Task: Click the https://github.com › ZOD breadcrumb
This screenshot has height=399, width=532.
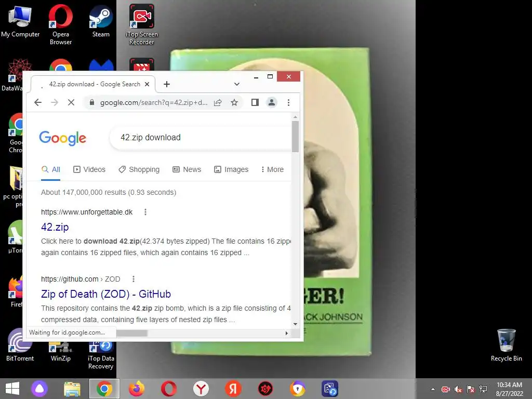Action: click(x=81, y=279)
